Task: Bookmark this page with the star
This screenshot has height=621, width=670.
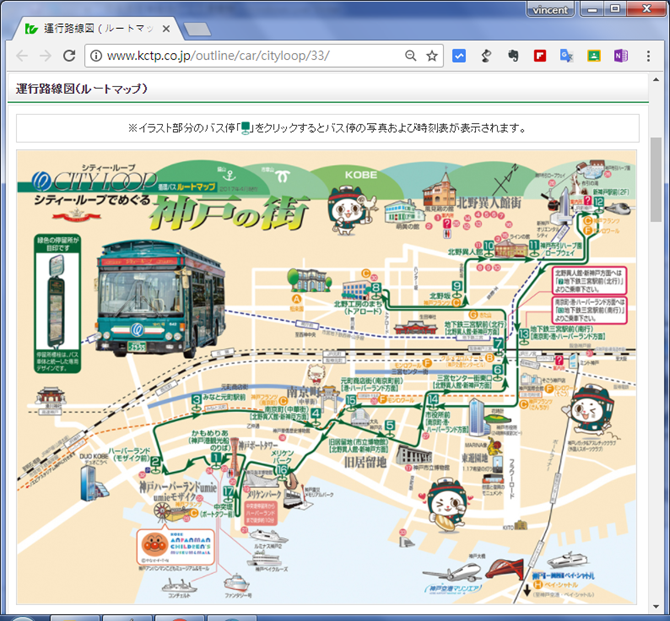Action: coord(432,56)
